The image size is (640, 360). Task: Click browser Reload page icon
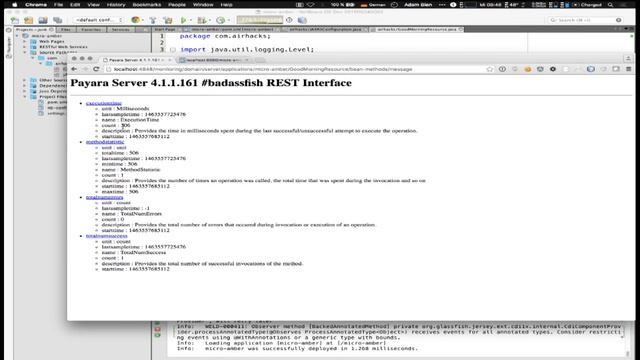coord(96,69)
